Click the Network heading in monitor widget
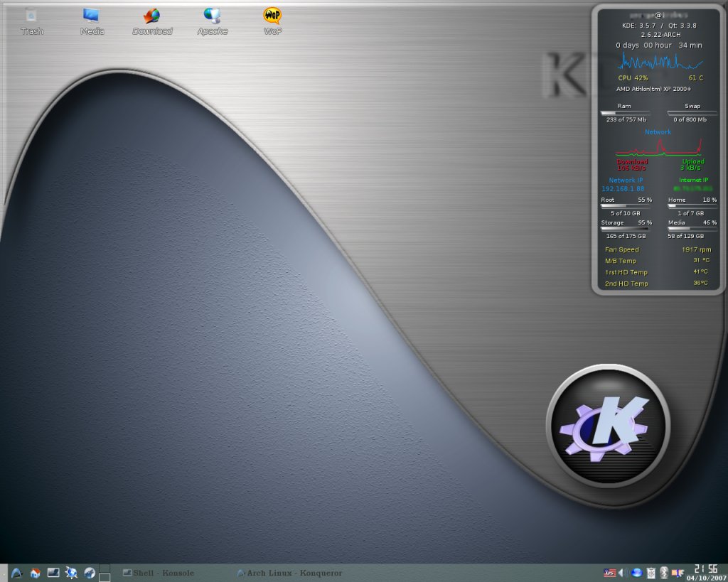 point(658,131)
